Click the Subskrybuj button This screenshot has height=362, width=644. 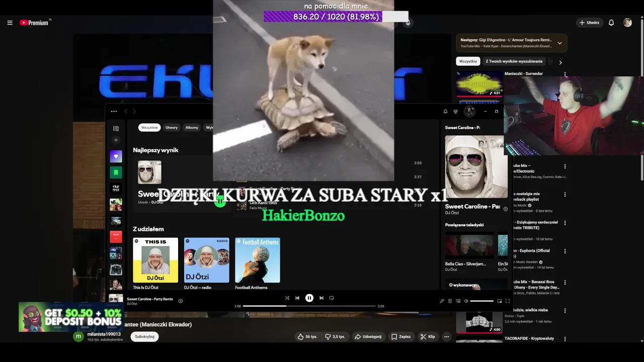[x=144, y=337]
